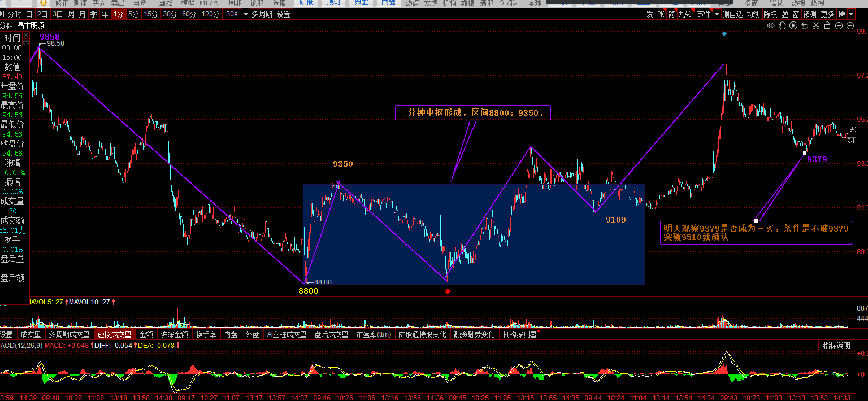Viewport: 868px width, 401px height.
Task: Select the 多周期成交量 indicator tab
Action: (x=69, y=334)
